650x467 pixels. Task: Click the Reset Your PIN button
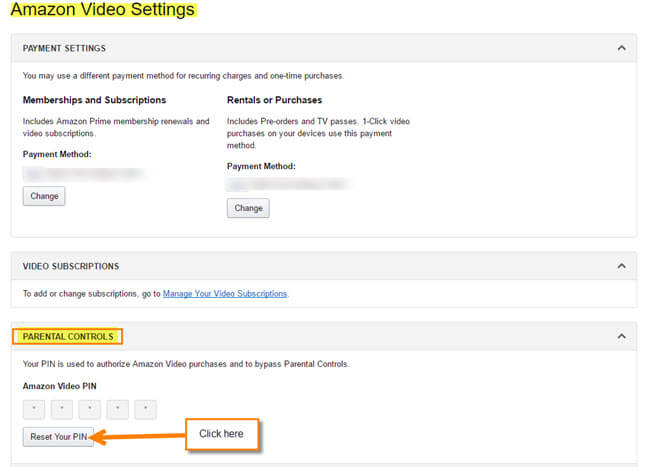58,437
